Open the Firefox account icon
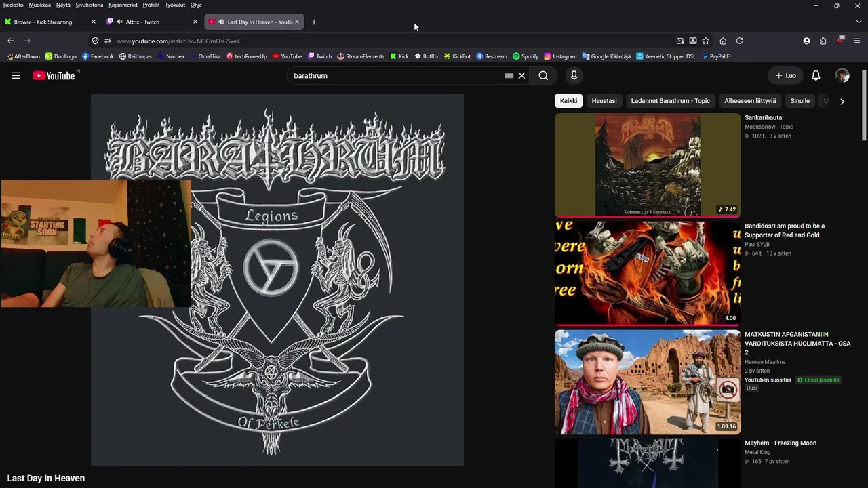 [x=806, y=41]
